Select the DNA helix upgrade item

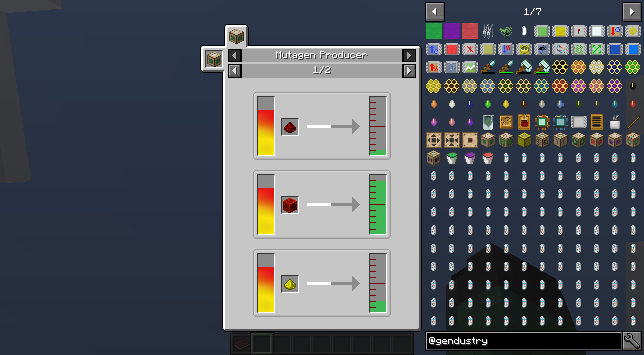(560, 50)
